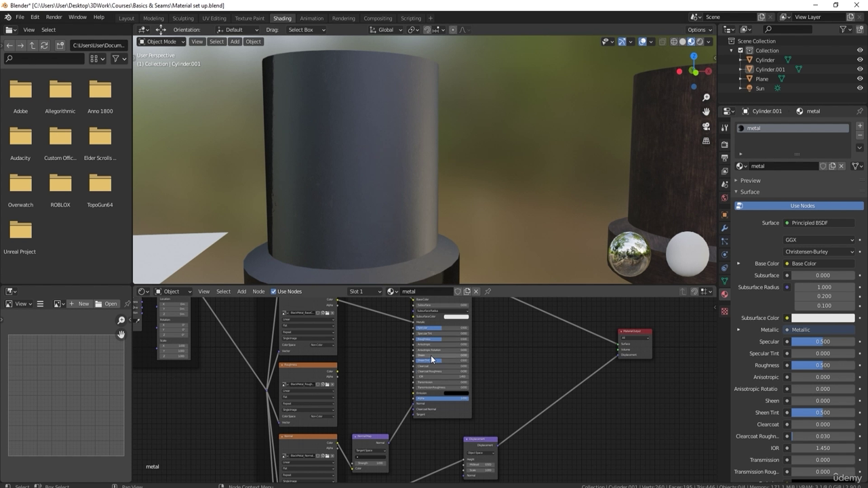Image resolution: width=868 pixels, height=488 pixels.
Task: Expand the Preview panel section
Action: click(750, 180)
